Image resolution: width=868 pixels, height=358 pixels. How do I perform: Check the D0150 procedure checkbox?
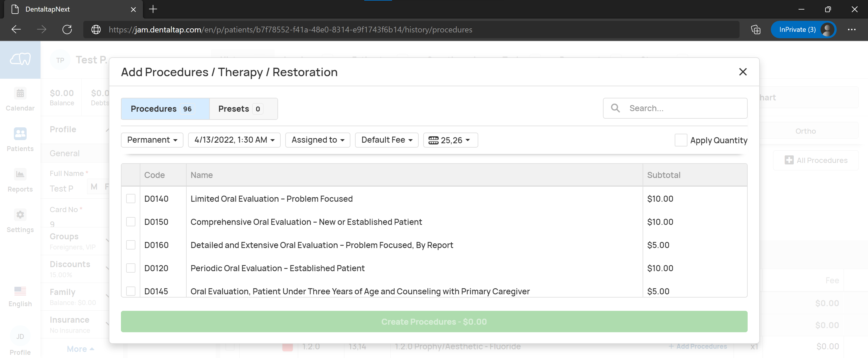(131, 222)
